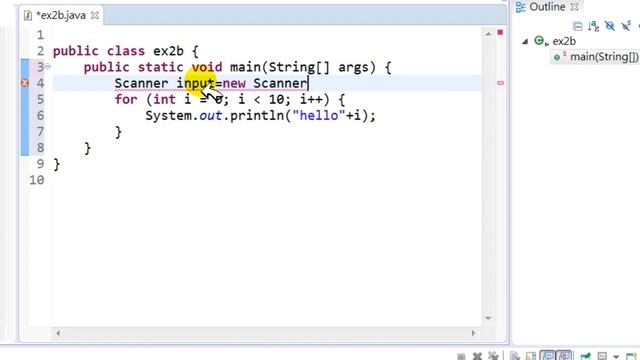The image size is (640, 360).
Task: Click the closing brace on line 9
Action: (57, 164)
